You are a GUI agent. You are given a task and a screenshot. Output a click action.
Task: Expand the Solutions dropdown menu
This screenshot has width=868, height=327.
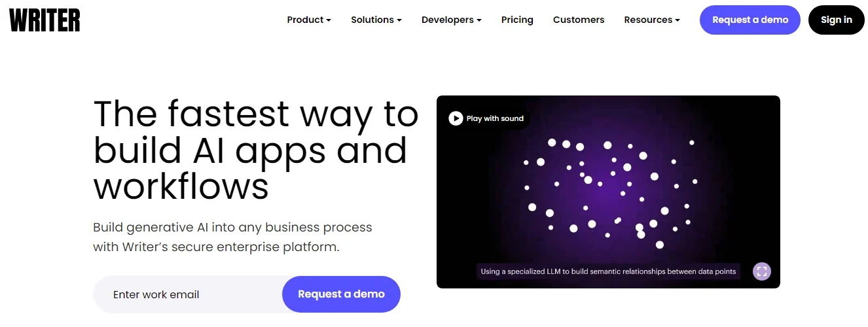tap(376, 20)
